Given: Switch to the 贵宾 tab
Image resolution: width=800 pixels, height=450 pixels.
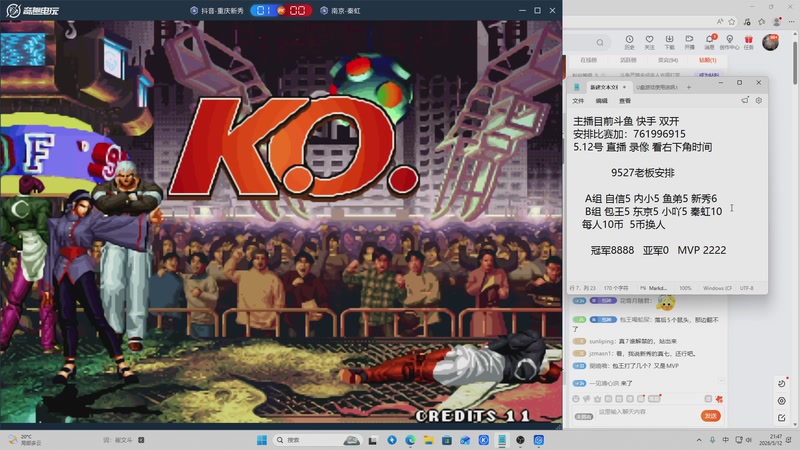Looking at the screenshot, I should click(x=668, y=60).
